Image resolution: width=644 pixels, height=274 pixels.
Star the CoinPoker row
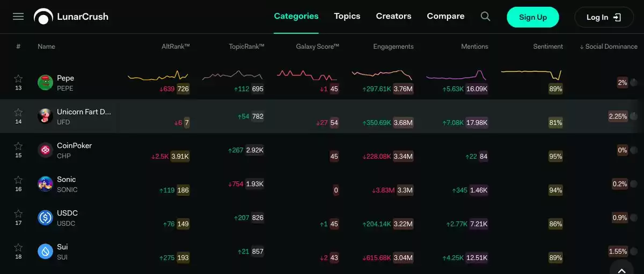pyautogui.click(x=18, y=146)
